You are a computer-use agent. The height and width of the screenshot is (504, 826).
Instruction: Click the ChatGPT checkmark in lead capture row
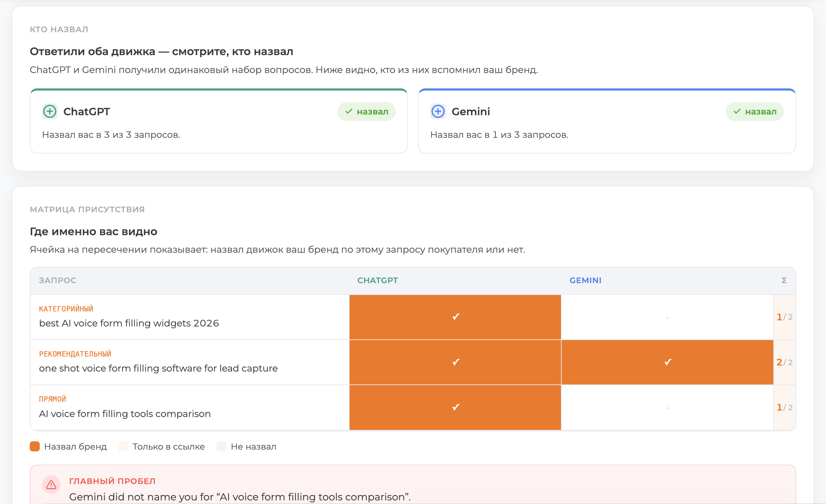click(456, 362)
